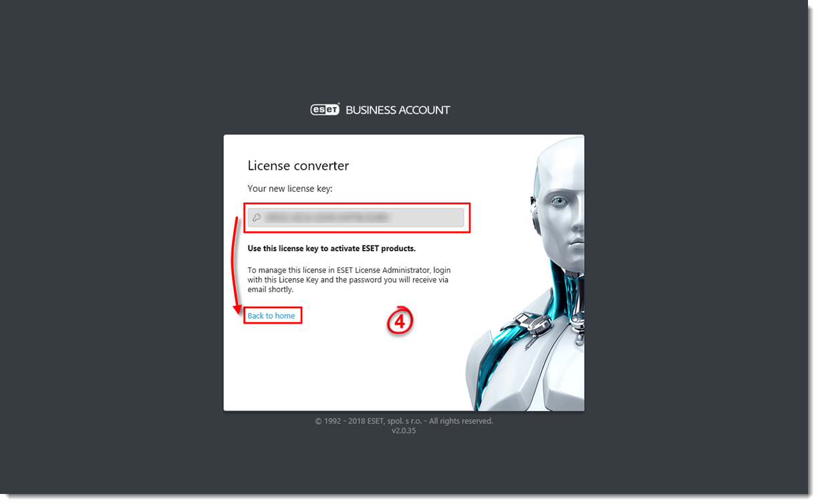This screenshot has height=504, width=818.
Task: Click the "Your new license key:" label
Action: [290, 188]
